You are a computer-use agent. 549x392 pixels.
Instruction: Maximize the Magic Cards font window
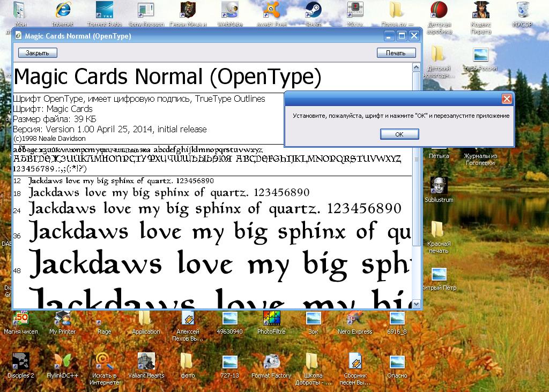point(402,36)
